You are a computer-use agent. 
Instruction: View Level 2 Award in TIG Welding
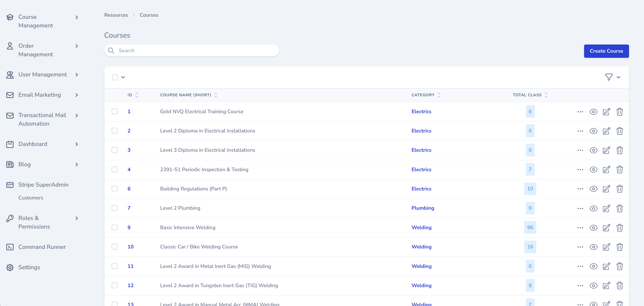(x=593, y=285)
